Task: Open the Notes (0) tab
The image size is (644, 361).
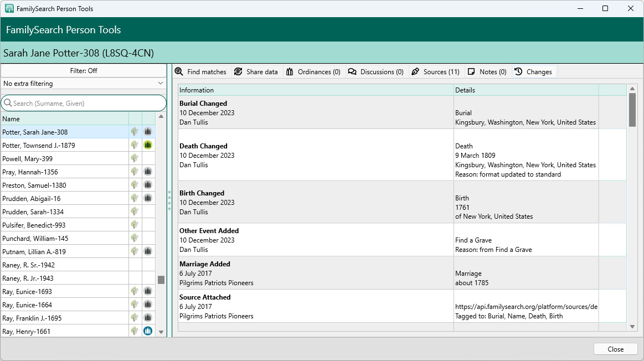Action: pyautogui.click(x=487, y=72)
